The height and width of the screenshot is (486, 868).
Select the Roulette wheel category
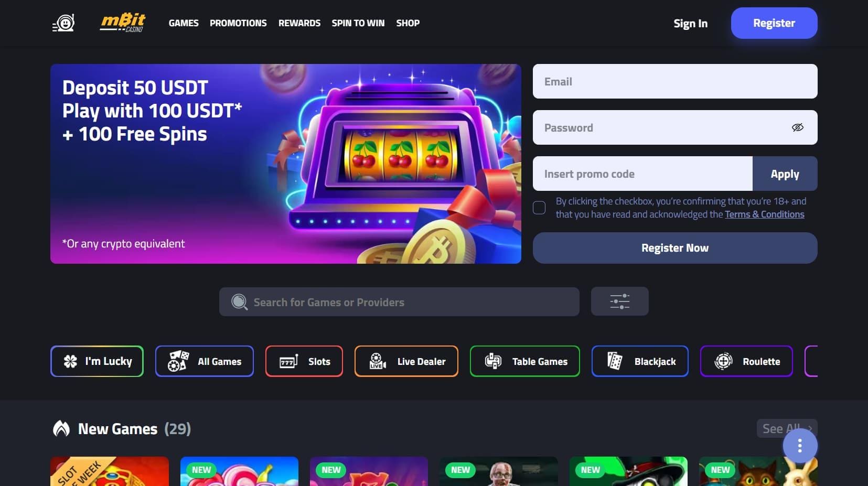tap(746, 361)
